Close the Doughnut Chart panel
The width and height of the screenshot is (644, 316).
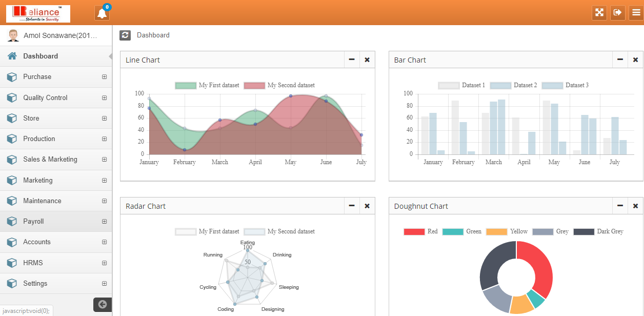pos(635,206)
